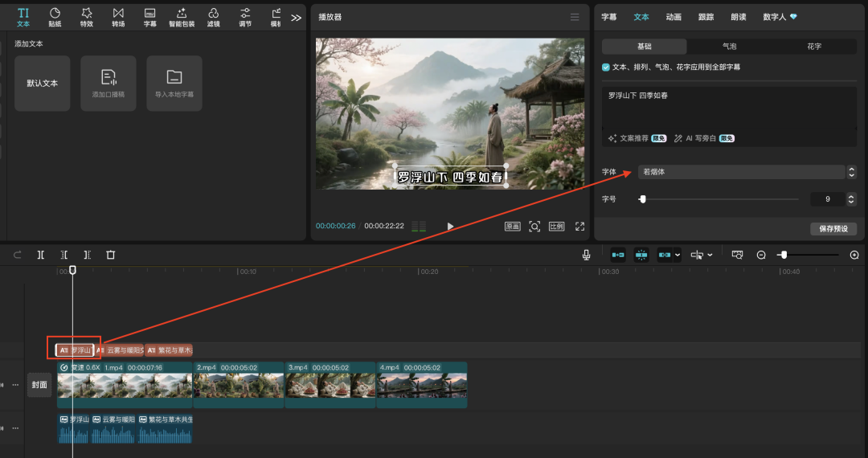Click 导入本地字幕 import local subtitles
This screenshot has width=868, height=458.
[x=174, y=83]
